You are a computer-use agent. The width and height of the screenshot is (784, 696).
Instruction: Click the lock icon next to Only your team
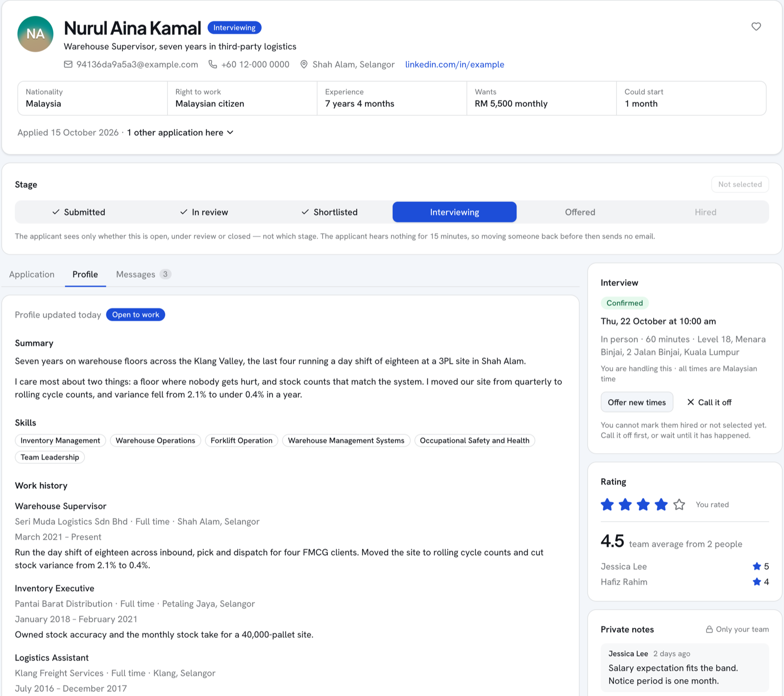(709, 629)
